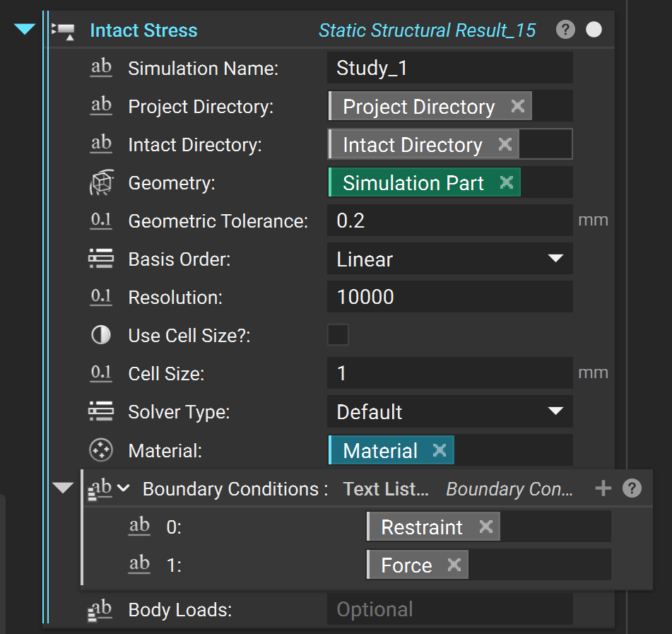This screenshot has width=672, height=634.
Task: Open help for Boundary Conditions list
Action: pyautogui.click(x=632, y=488)
